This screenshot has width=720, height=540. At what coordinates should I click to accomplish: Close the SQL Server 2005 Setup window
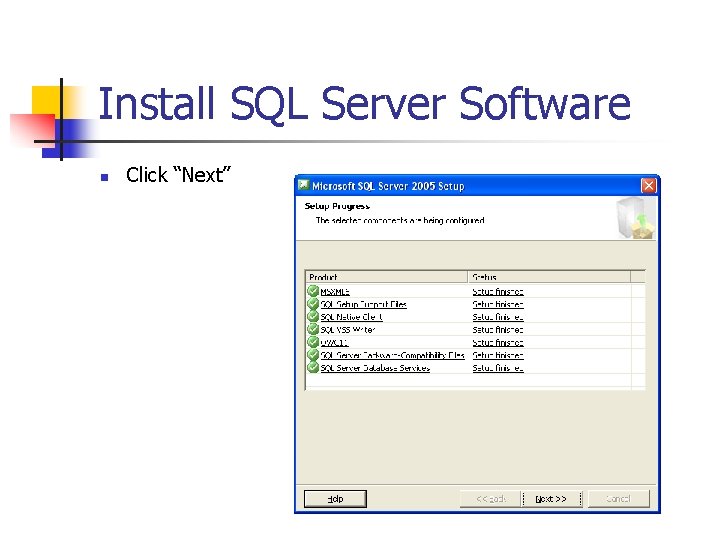click(648, 186)
